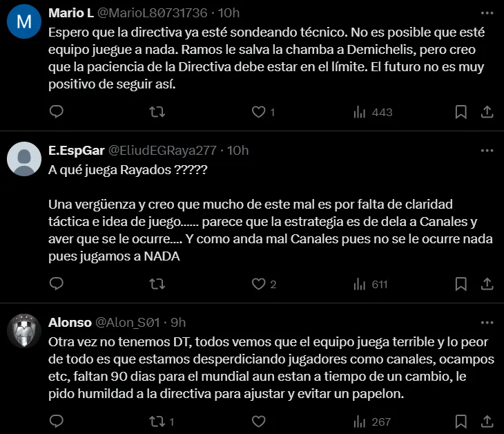Reply to E.EspGar's tweet
The image size is (504, 434).
pyautogui.click(x=57, y=284)
